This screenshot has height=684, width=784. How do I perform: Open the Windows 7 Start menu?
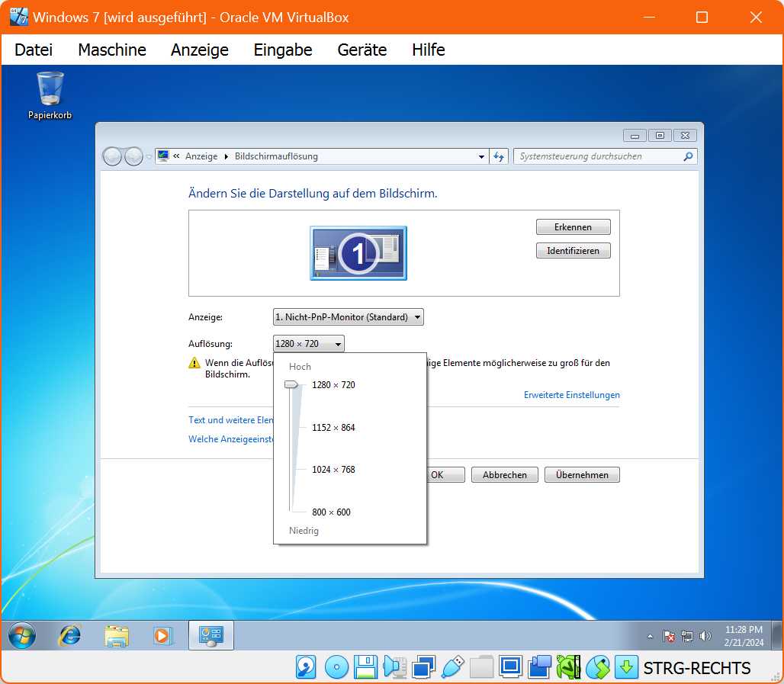[22, 635]
